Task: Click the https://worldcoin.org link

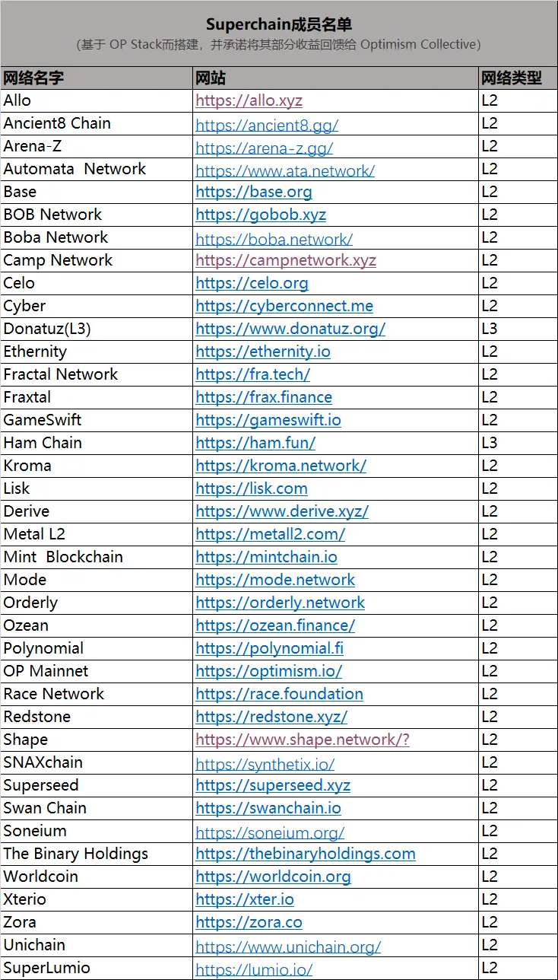Action: tap(273, 877)
